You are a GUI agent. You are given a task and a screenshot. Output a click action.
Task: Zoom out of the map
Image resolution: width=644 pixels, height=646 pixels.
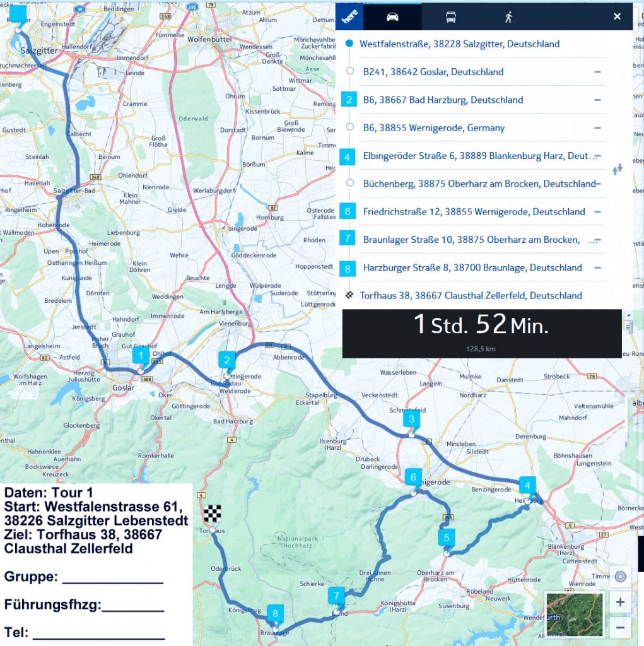pos(620,627)
